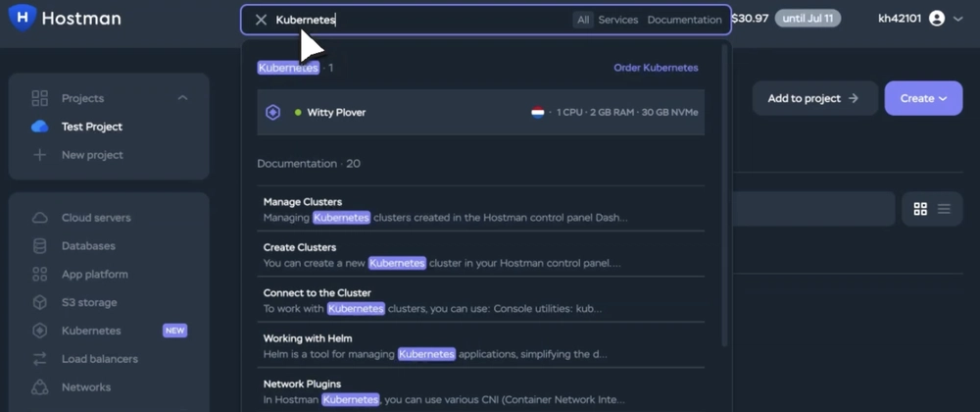Click the Hostman shield logo
This screenshot has width=980, height=412.
point(22,18)
